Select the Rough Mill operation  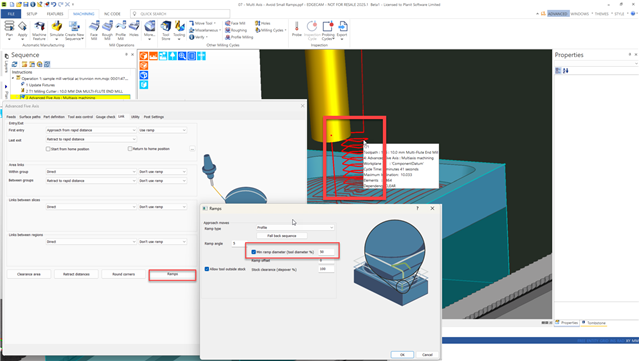[107, 30]
